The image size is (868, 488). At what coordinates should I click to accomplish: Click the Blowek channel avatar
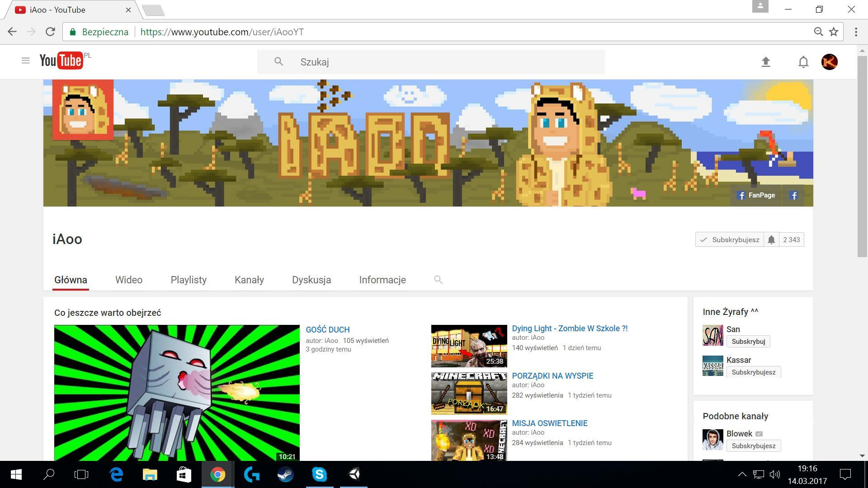[713, 440]
